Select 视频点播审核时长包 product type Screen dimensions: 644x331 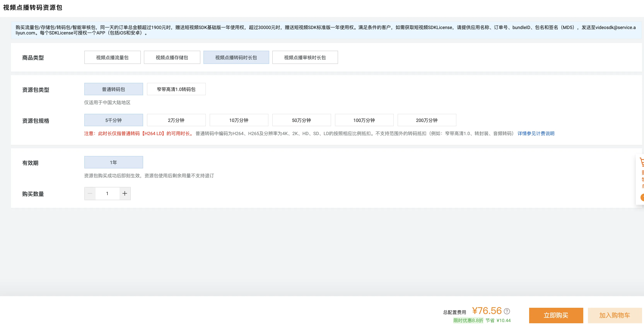(305, 57)
